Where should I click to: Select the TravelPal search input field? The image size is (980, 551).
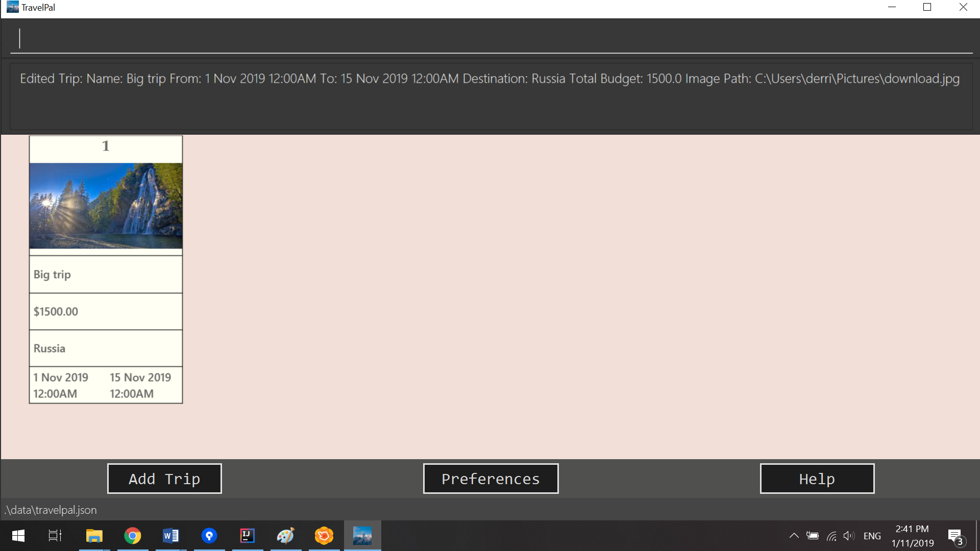click(x=490, y=38)
